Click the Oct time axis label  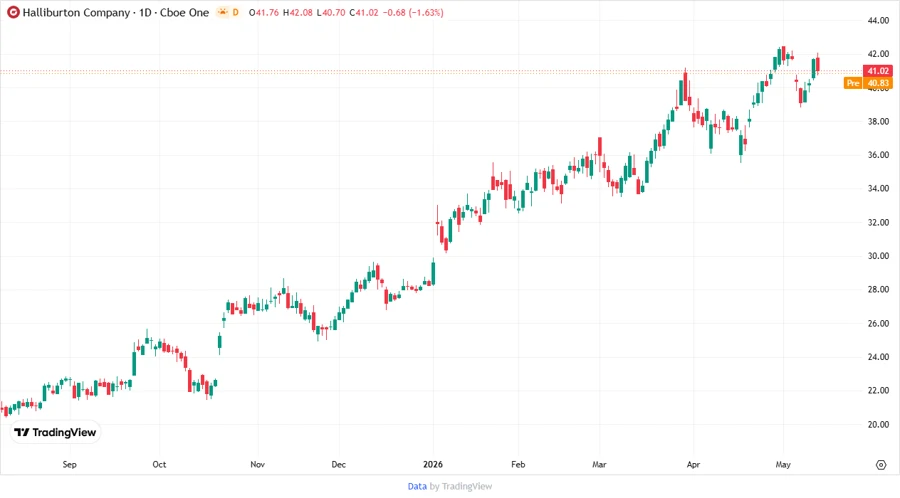click(159, 465)
